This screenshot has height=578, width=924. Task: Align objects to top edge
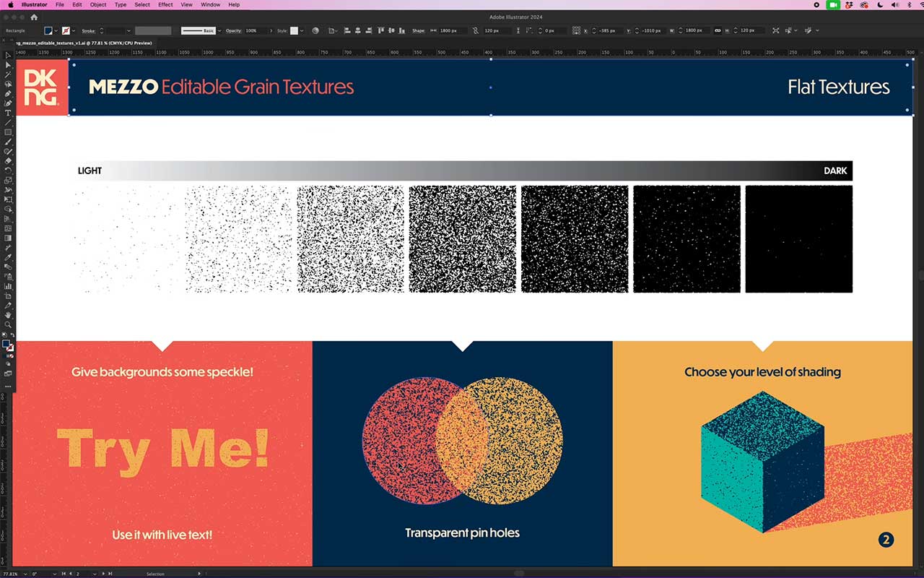tap(380, 30)
